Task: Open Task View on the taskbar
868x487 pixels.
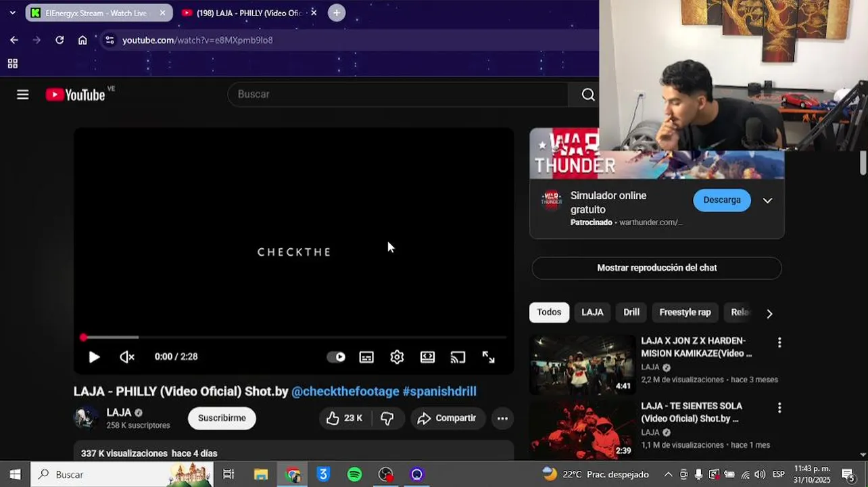Action: coord(228,475)
